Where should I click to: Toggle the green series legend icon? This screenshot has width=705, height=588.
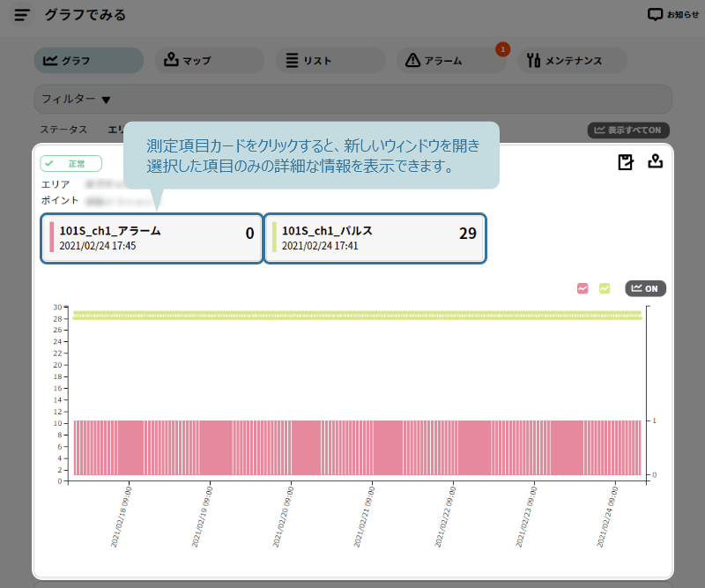pos(605,288)
